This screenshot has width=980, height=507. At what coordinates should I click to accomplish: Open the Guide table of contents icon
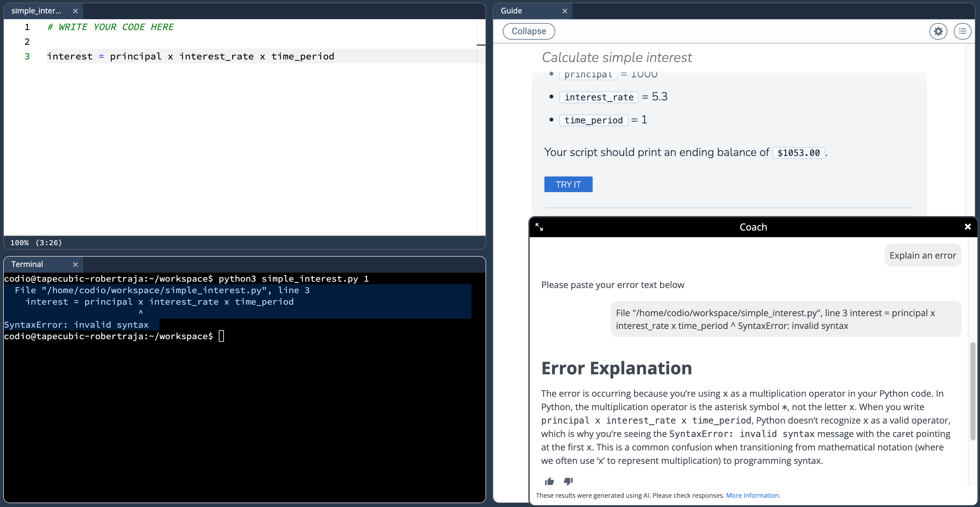(x=963, y=31)
